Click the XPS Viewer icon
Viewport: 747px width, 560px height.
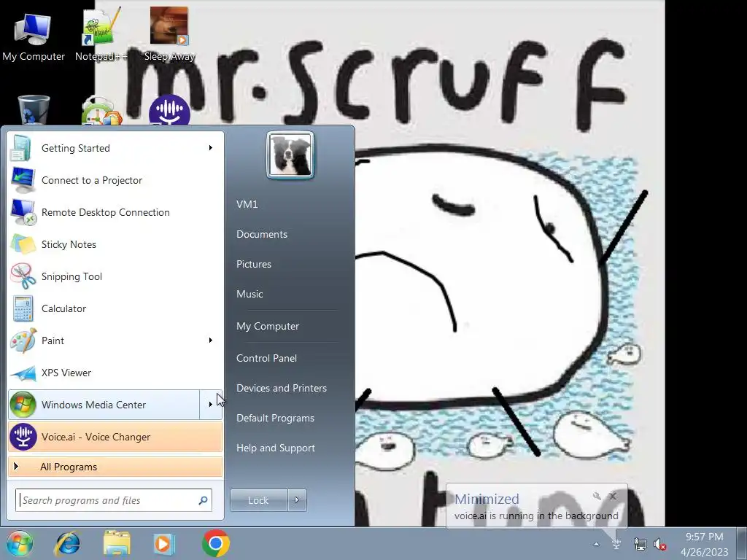[x=23, y=373]
